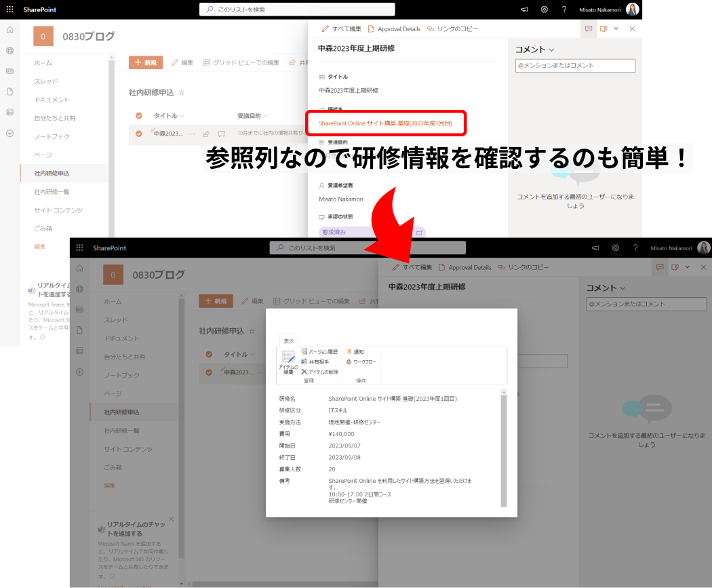Open the home icon in the upper window's left rail
This screenshot has height=588, width=712.
point(10,30)
